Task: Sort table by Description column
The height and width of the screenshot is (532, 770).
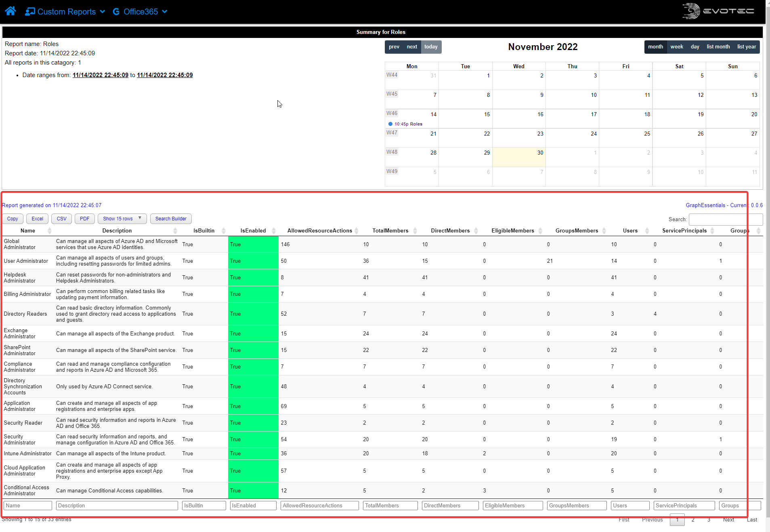Action: (x=117, y=231)
